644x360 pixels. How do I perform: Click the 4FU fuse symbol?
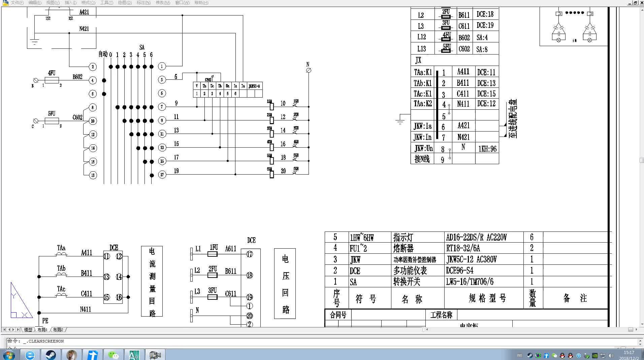[52, 80]
